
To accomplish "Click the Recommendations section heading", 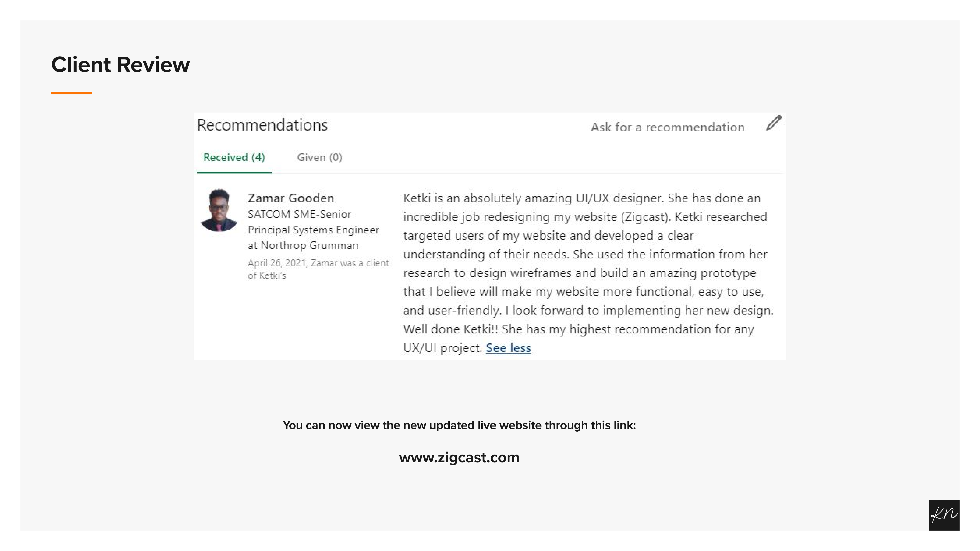I will tap(262, 125).
